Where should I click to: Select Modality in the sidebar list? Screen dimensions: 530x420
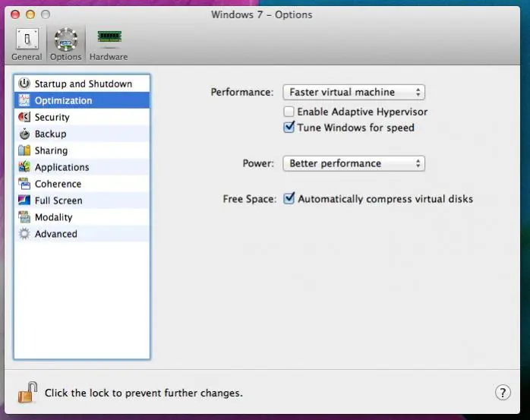tap(54, 217)
